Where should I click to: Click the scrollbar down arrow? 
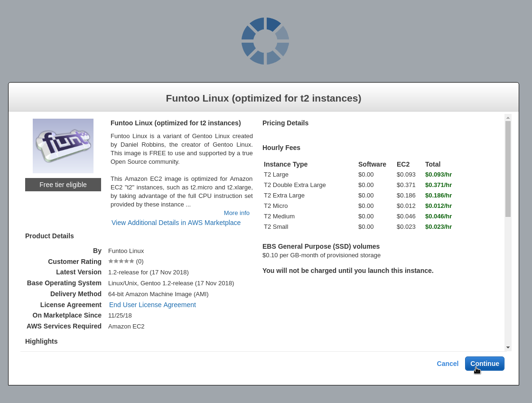pyautogui.click(x=508, y=347)
